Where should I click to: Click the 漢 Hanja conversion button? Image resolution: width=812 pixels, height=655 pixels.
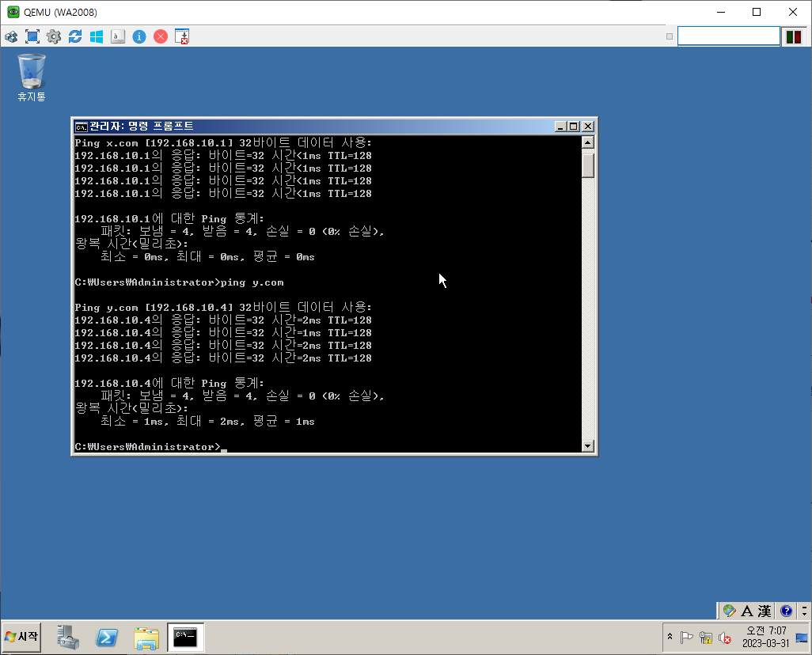(765, 611)
